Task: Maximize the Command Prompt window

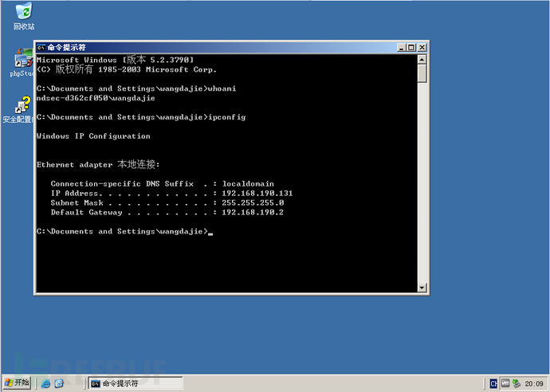Action: coord(412,47)
